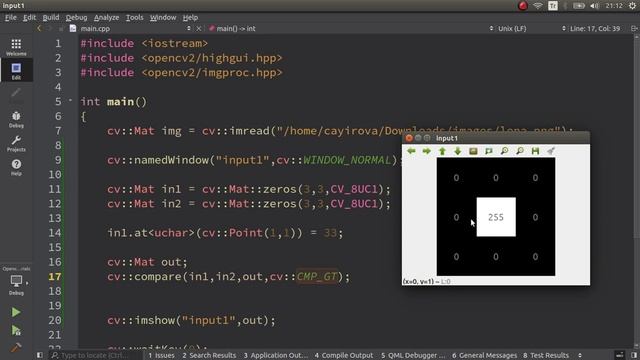Open the 6 General Messages pane
This screenshot has width=640, height=360.
tap(484, 355)
